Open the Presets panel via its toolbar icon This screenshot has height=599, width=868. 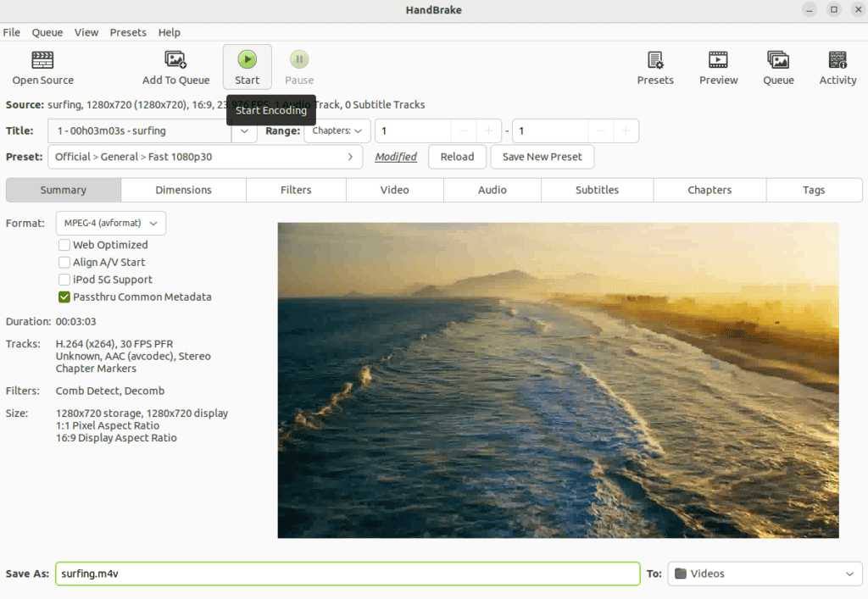(x=654, y=66)
